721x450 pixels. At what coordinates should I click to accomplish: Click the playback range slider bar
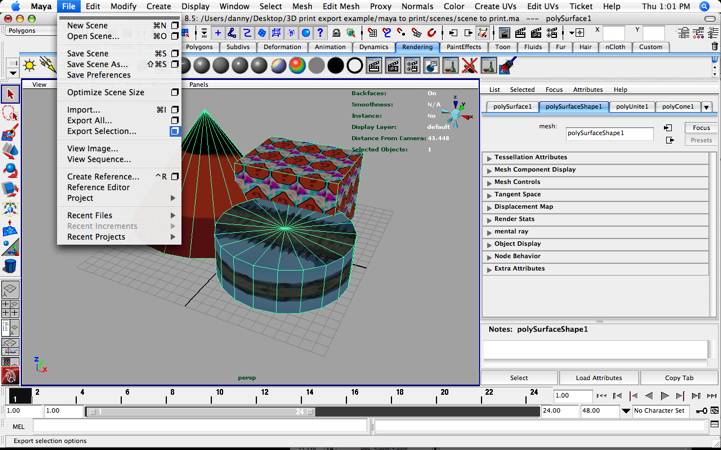[200, 411]
